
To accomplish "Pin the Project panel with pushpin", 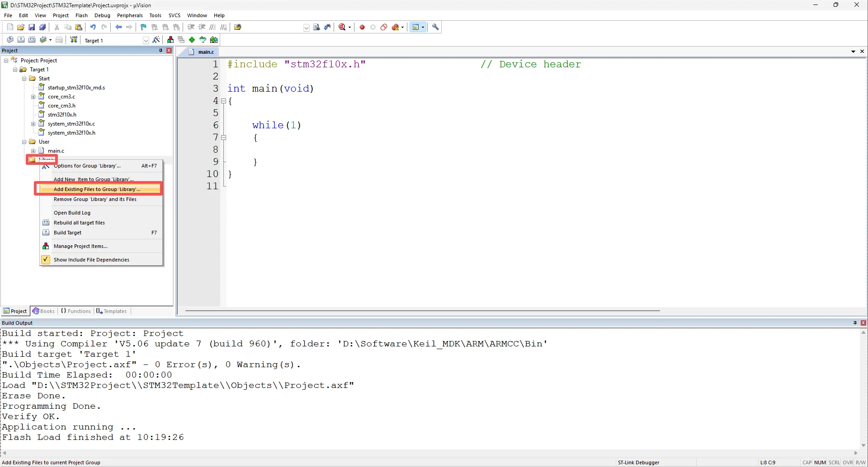I will (160, 51).
